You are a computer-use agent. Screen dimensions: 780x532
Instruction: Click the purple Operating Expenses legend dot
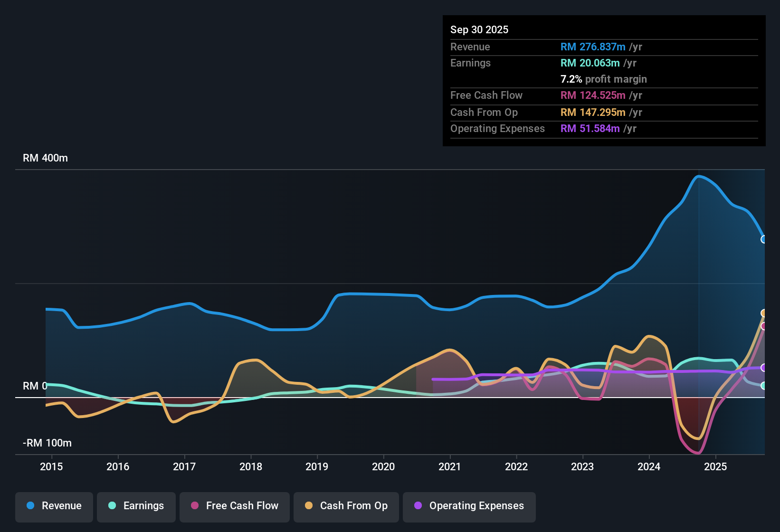418,506
